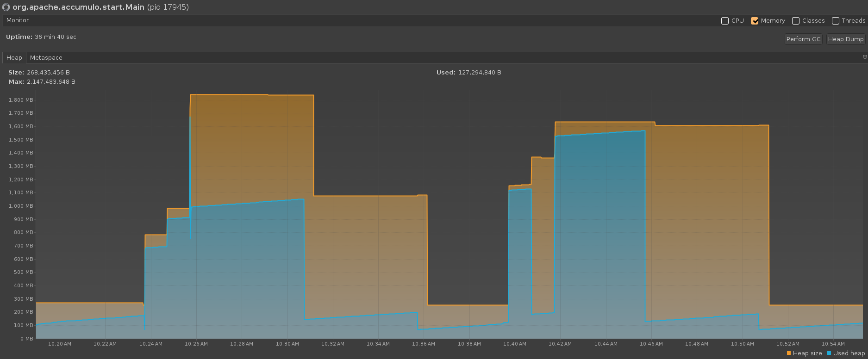Image resolution: width=868 pixels, height=359 pixels.
Task: Click the Used value 127,294,840 B
Action: pyautogui.click(x=480, y=73)
